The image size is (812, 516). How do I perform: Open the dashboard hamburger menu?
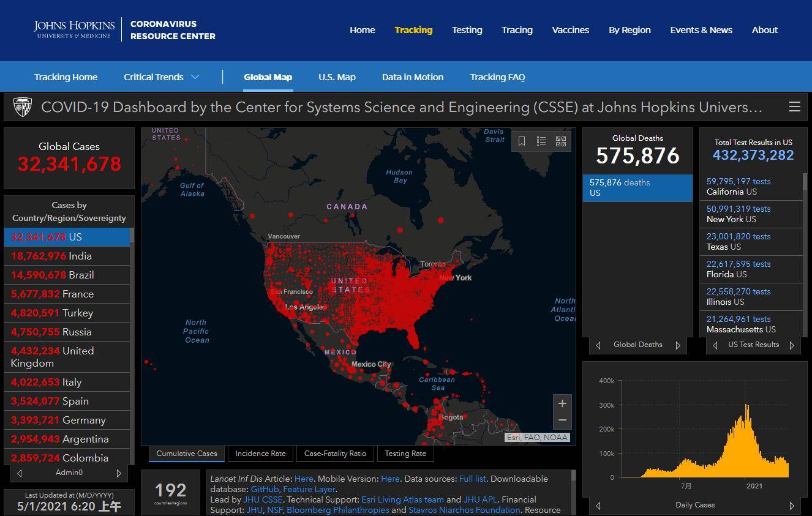794,107
